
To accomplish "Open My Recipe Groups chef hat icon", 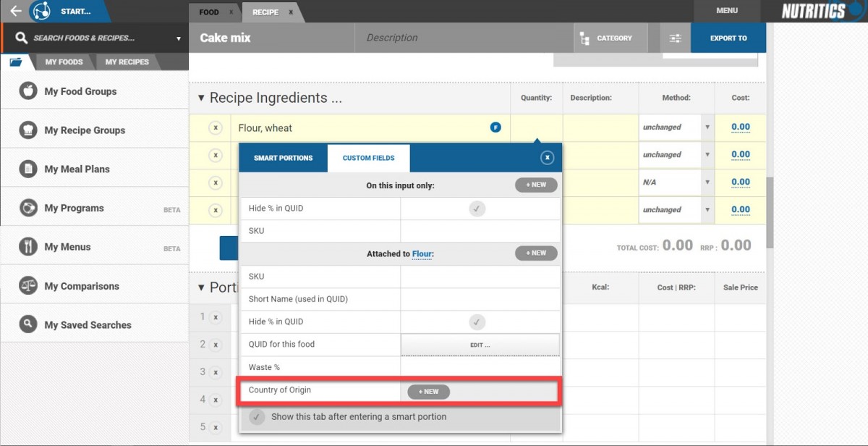I will 28,130.
